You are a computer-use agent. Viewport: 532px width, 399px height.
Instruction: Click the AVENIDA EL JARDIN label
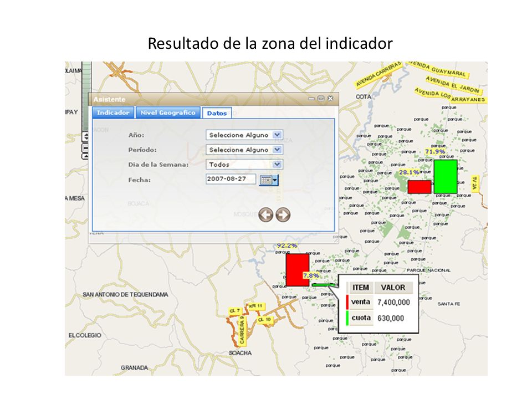coord(453,85)
